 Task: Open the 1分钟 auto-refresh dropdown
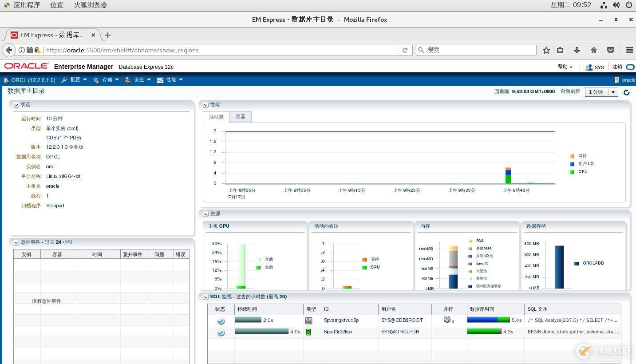[x=601, y=92]
